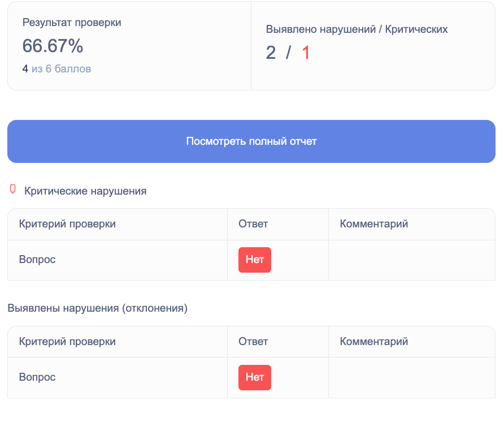Click "Комментарий" column header in deviations table
Screen dimensions: 504x422
[x=373, y=342]
